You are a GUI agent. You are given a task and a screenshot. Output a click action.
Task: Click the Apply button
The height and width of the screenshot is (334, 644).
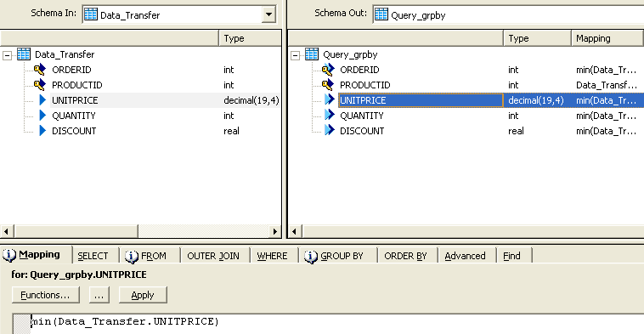(143, 295)
